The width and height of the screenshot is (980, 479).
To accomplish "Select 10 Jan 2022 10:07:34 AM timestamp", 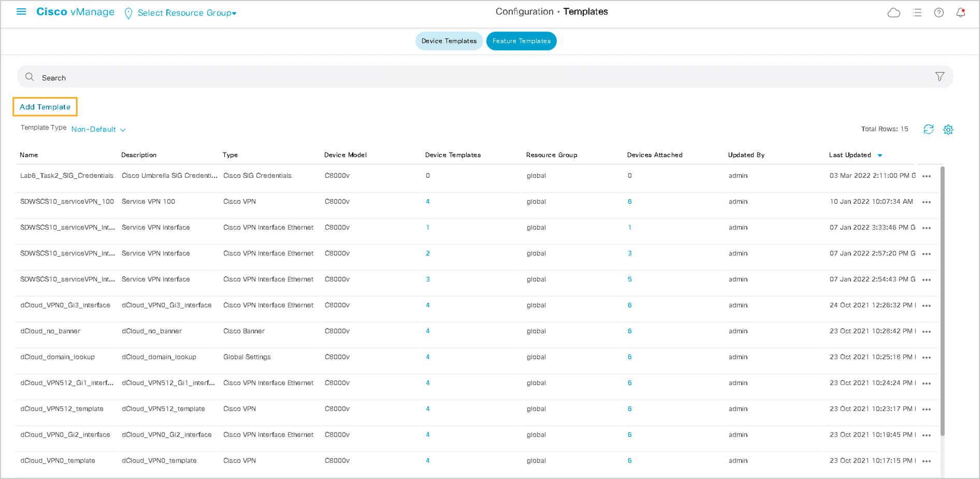I will (x=871, y=202).
